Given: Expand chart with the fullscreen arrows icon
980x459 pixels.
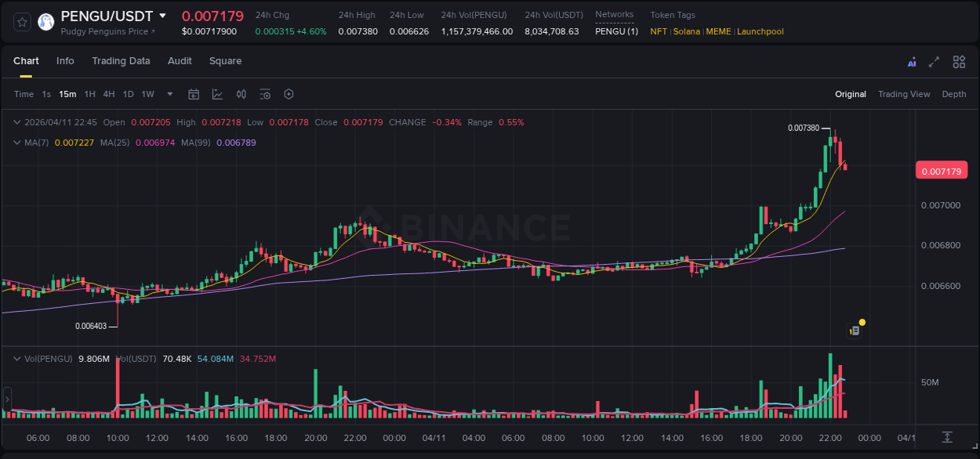Looking at the screenshot, I should coord(934,61).
